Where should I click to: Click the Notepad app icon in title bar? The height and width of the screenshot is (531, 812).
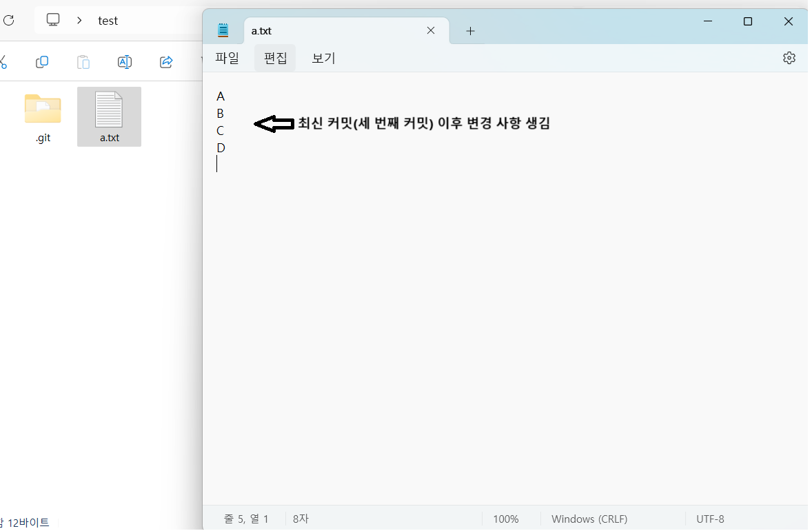pyautogui.click(x=223, y=30)
